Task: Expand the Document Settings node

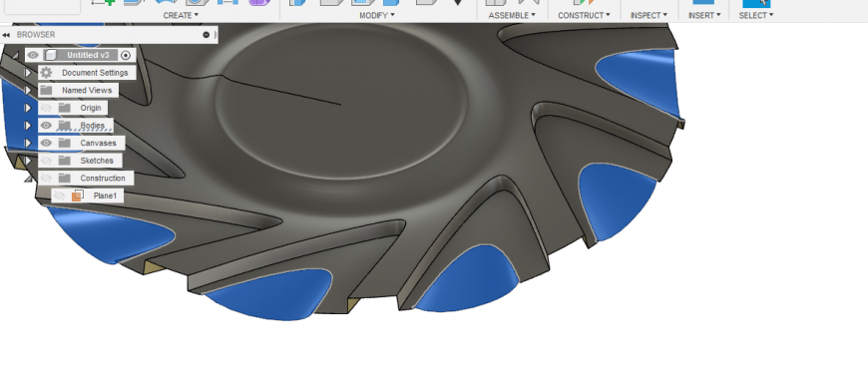Action: coord(27,73)
